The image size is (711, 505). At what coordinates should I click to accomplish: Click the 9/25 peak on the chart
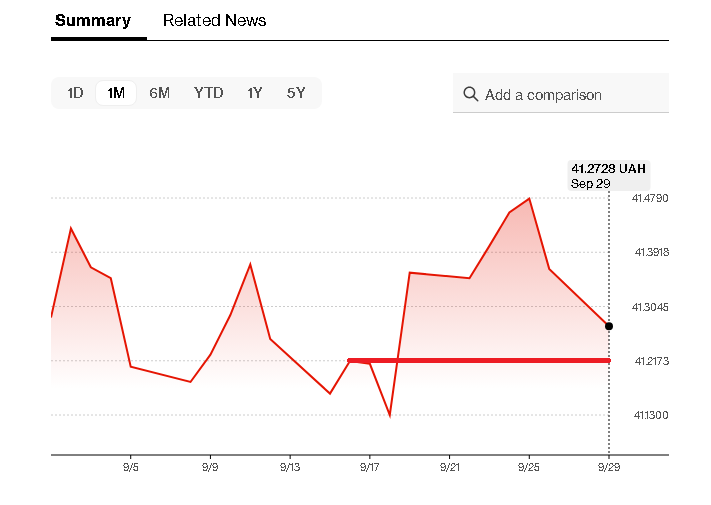pos(529,199)
